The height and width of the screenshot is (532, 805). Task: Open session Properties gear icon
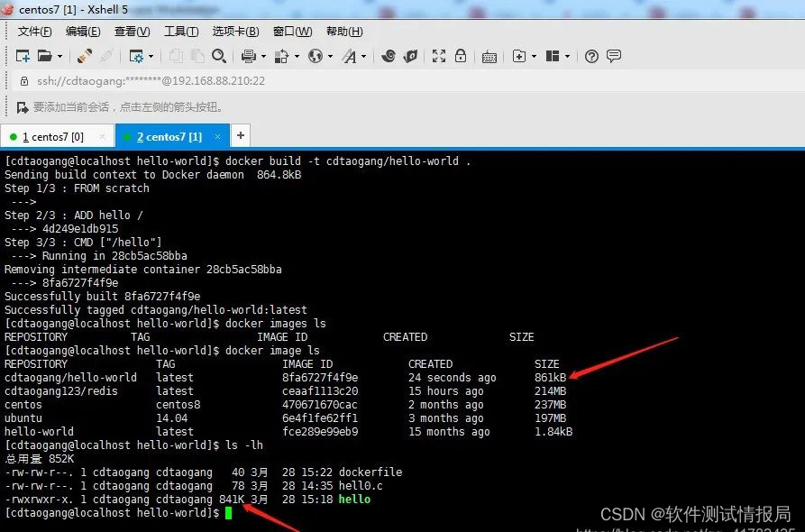coord(136,56)
